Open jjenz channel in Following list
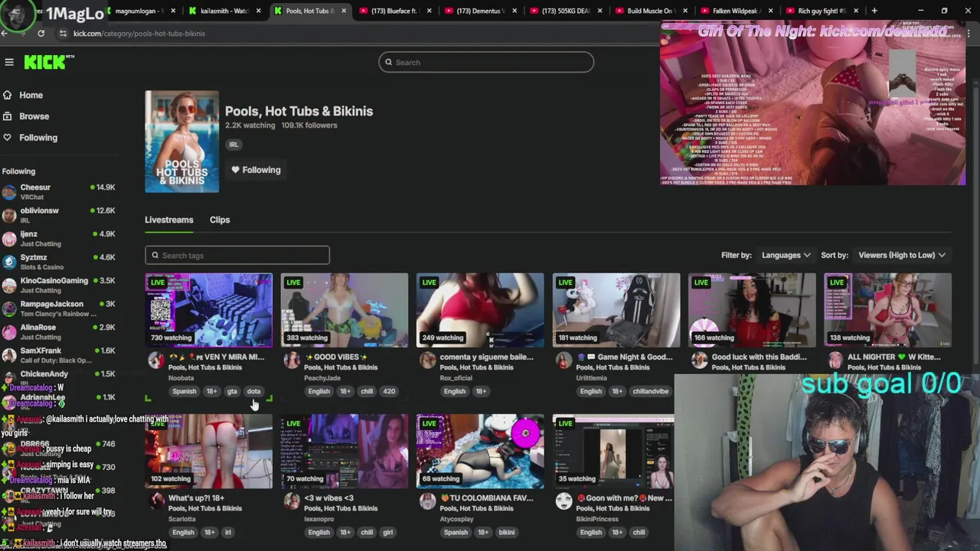980x551 pixels. point(58,238)
